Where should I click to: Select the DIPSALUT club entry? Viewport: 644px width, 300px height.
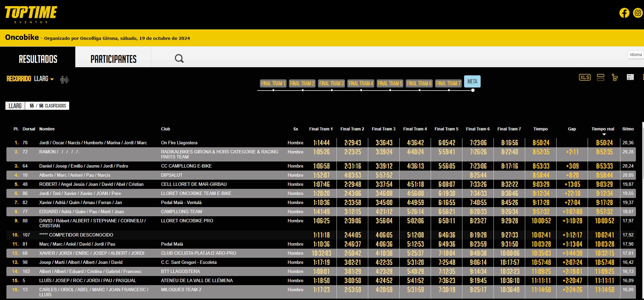[171, 175]
